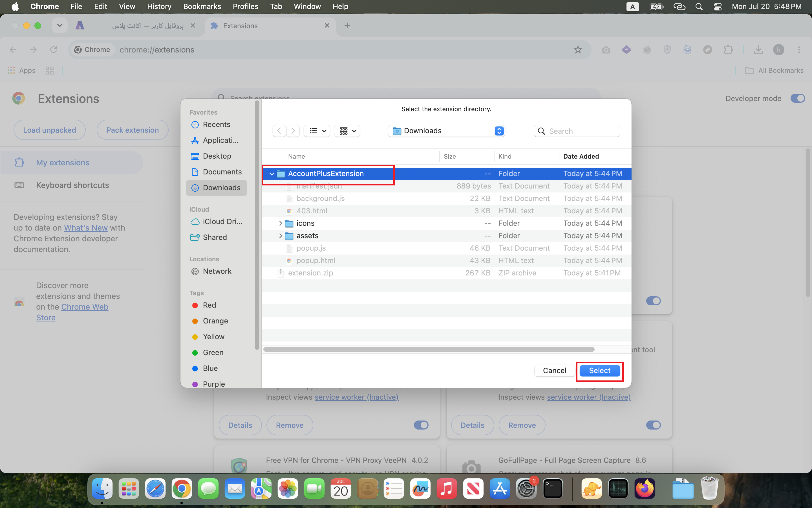Open the Chrome three-dot menu
Image resolution: width=812 pixels, height=508 pixels.
(799, 50)
